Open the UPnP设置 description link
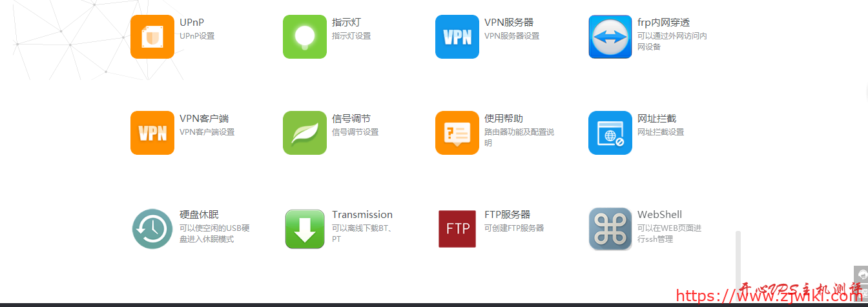The width and height of the screenshot is (868, 307). [197, 36]
